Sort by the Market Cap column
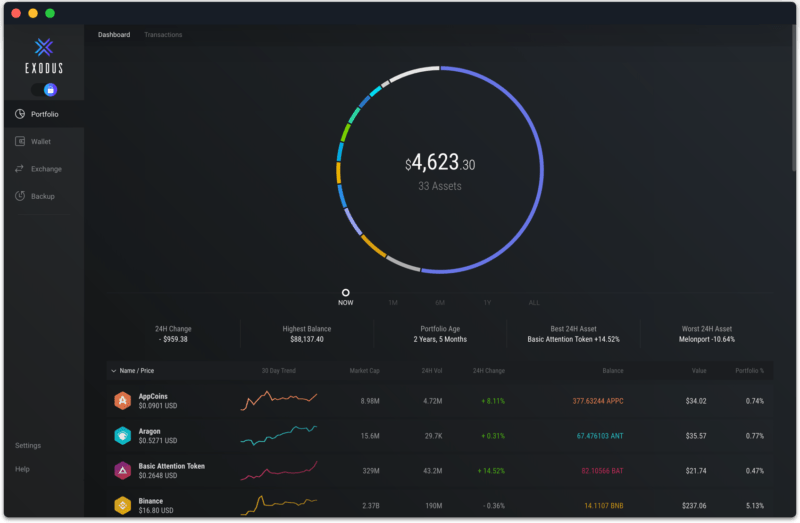This screenshot has height=523, width=800. [x=364, y=371]
